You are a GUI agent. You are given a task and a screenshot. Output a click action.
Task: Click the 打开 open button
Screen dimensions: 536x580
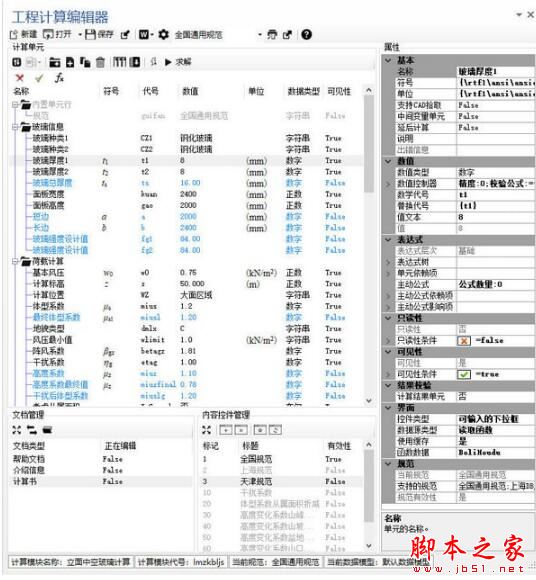(x=57, y=35)
